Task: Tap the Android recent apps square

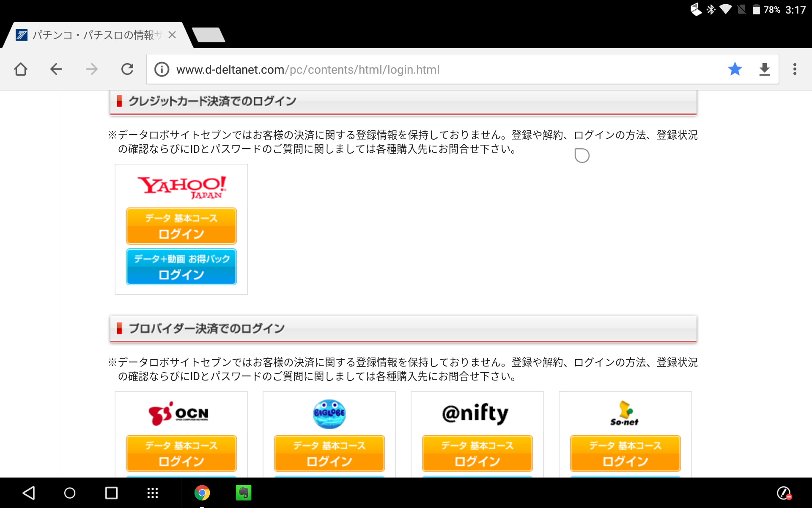Action: click(x=111, y=493)
